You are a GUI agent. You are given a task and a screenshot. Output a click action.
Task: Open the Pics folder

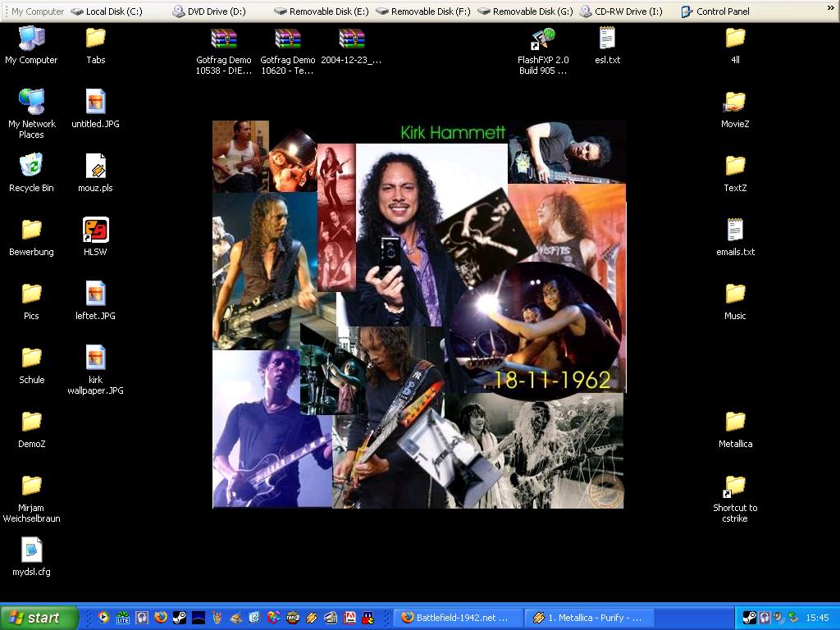click(x=32, y=300)
